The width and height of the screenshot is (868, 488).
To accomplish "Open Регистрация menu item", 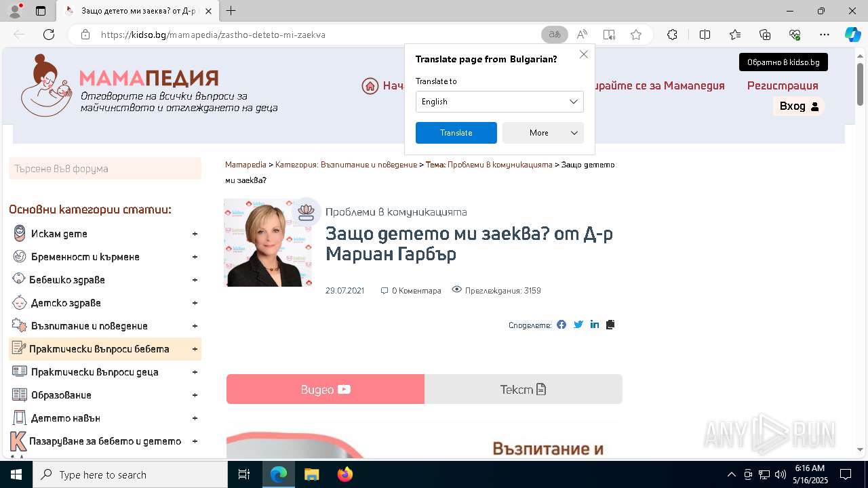I will pyautogui.click(x=783, y=86).
